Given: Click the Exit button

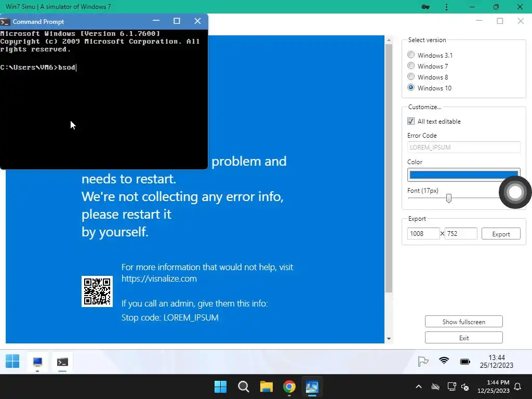Looking at the screenshot, I should 463,338.
